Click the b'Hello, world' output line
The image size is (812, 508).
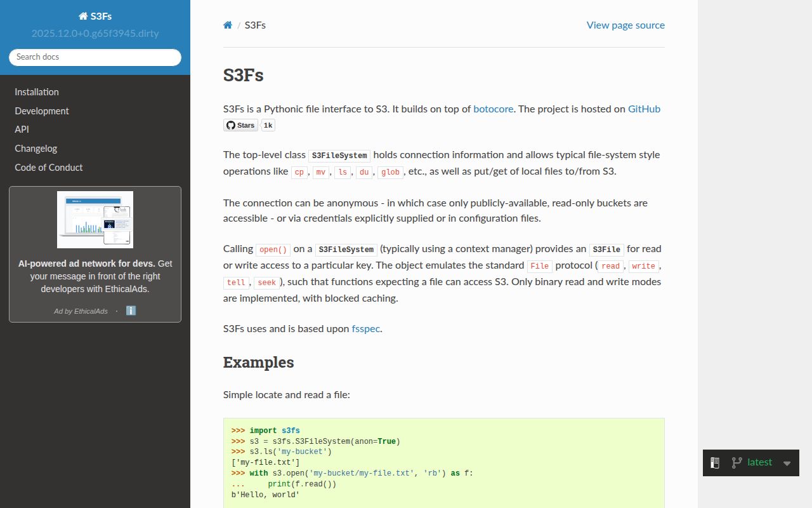click(266, 495)
